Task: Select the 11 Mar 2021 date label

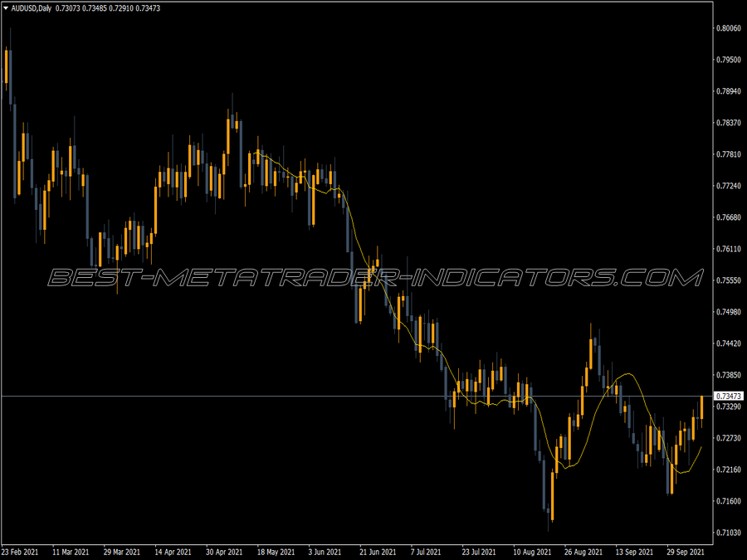Action: coord(71,552)
